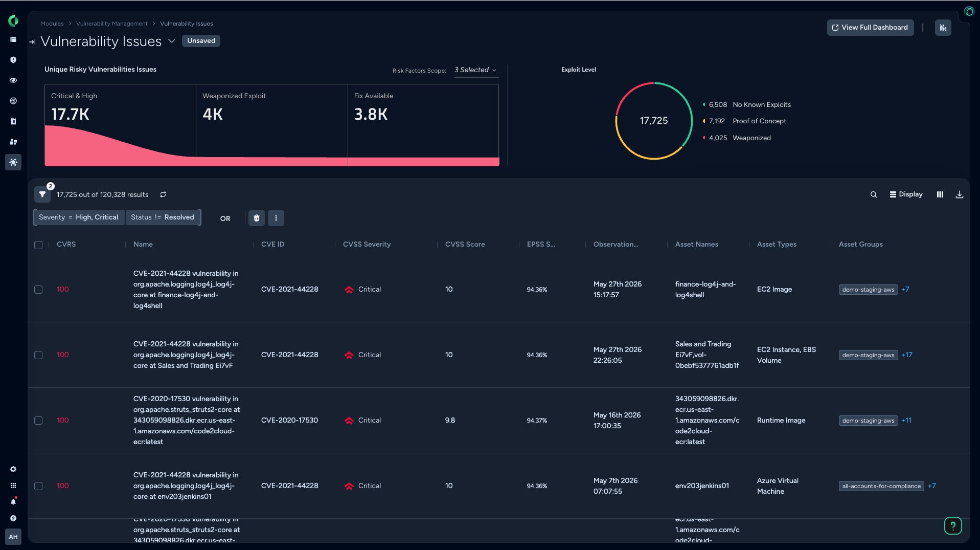Click View Full Dashboard button
The image size is (980, 550).
870,28
